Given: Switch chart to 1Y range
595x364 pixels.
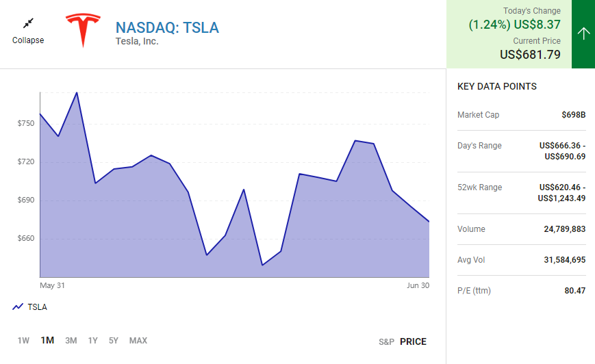Looking at the screenshot, I should (x=92, y=341).
